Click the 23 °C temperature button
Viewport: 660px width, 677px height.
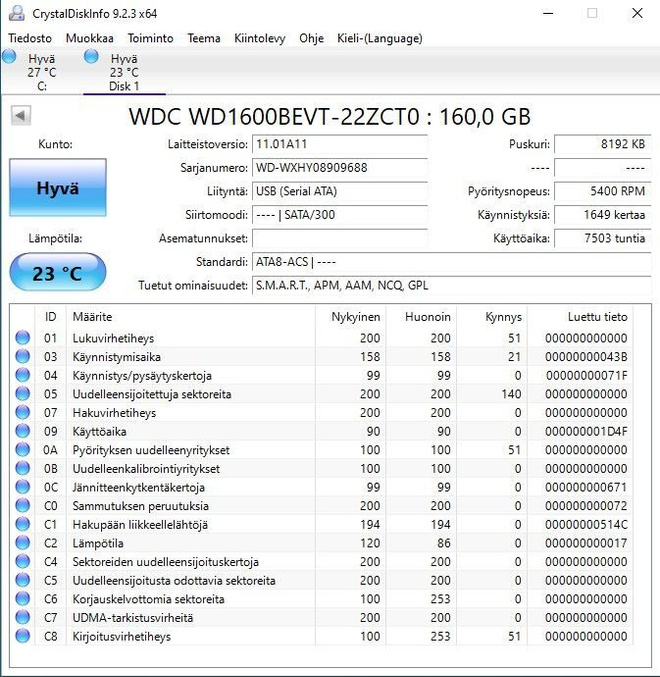pos(58,272)
